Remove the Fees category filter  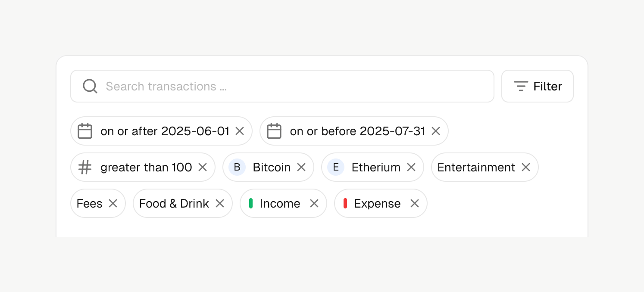(x=113, y=203)
